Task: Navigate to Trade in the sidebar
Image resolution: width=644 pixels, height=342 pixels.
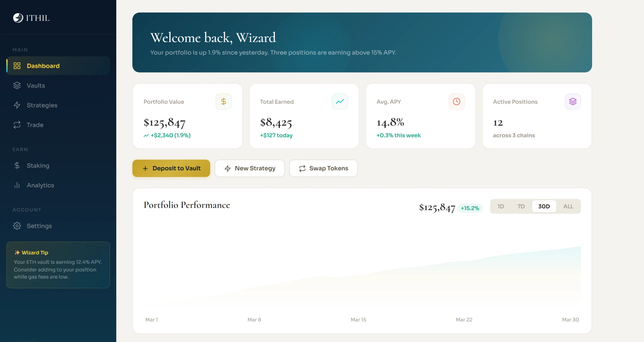Action: 58,125
